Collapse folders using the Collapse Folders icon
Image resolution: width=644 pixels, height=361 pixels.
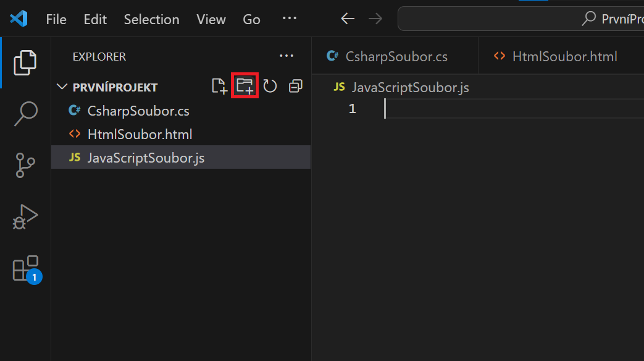295,86
